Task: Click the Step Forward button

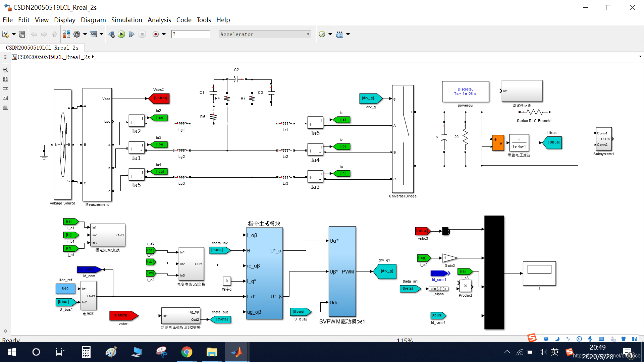Action: [x=131, y=34]
